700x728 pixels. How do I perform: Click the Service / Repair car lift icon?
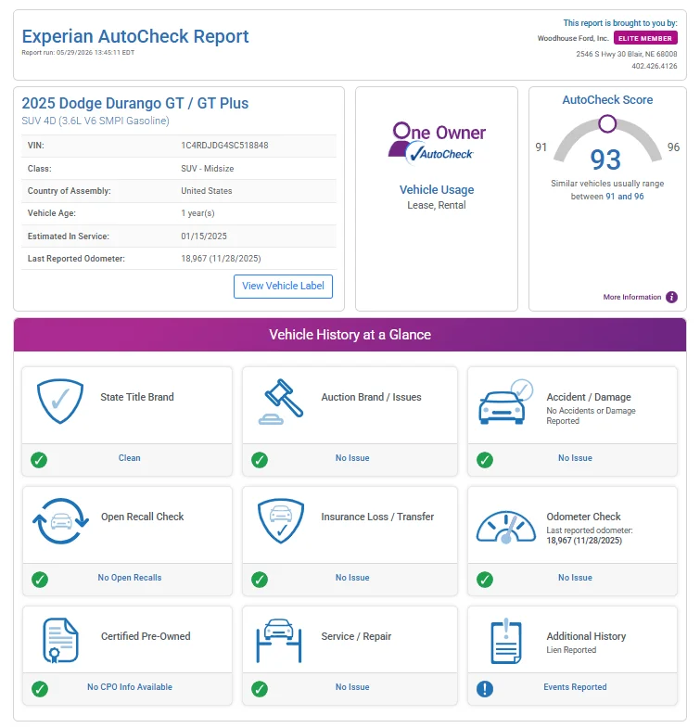click(279, 641)
